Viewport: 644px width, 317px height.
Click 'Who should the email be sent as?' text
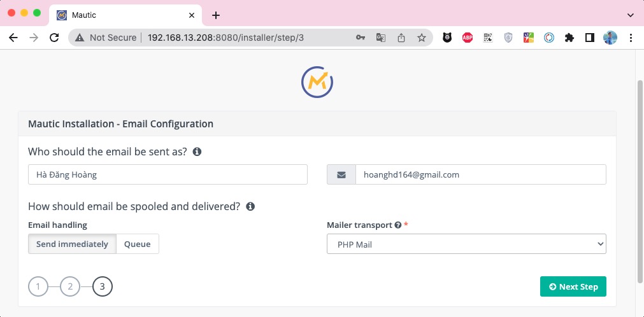point(108,152)
